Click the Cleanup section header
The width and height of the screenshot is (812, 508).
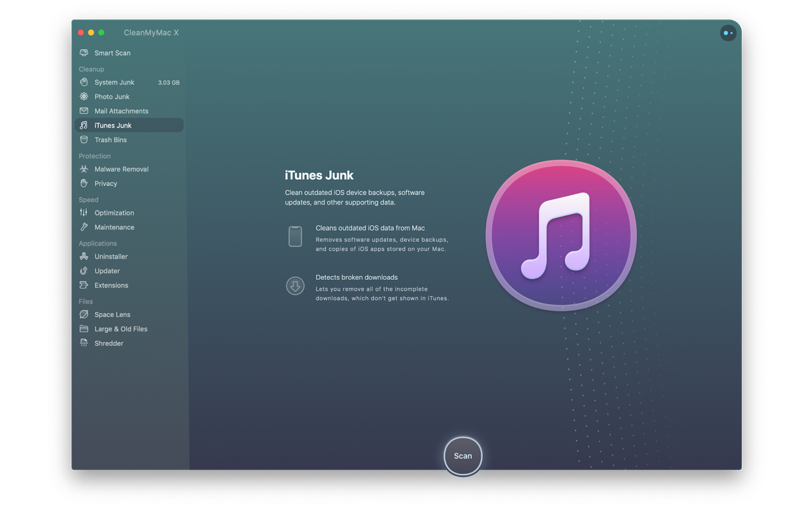pyautogui.click(x=91, y=69)
